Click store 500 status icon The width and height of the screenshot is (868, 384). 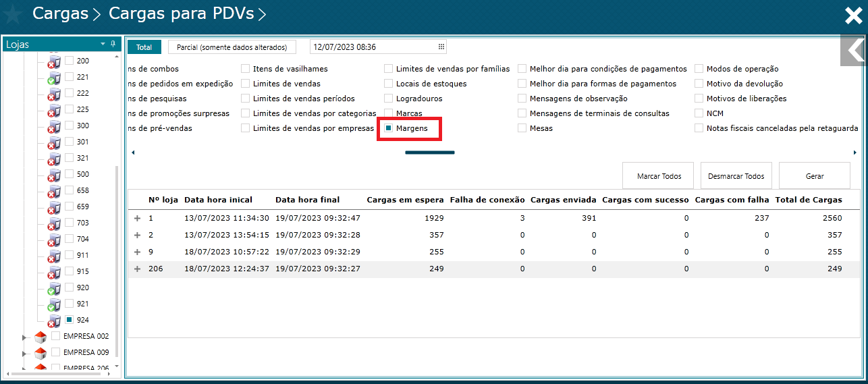pos(53,175)
